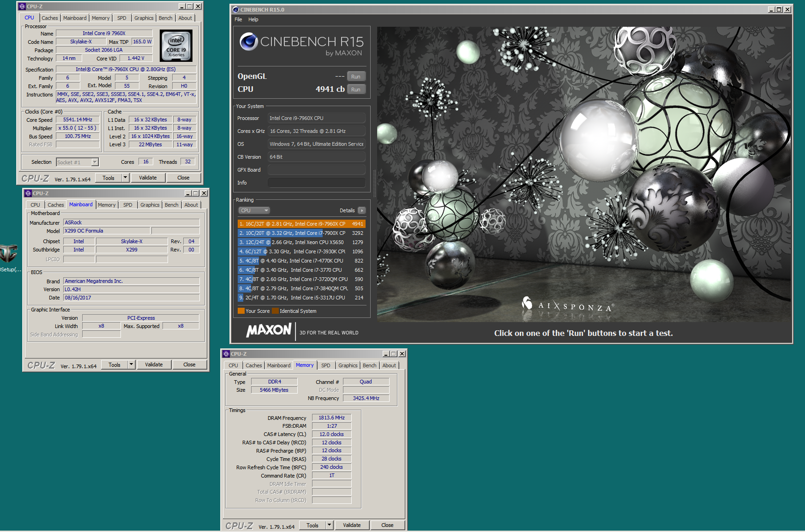Click the orange Your Score legend swatch
Screen dimensions: 805x532
(x=241, y=311)
